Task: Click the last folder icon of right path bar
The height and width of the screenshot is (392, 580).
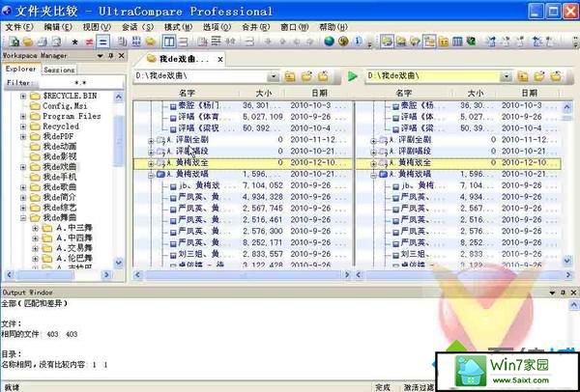Action: click(x=556, y=76)
